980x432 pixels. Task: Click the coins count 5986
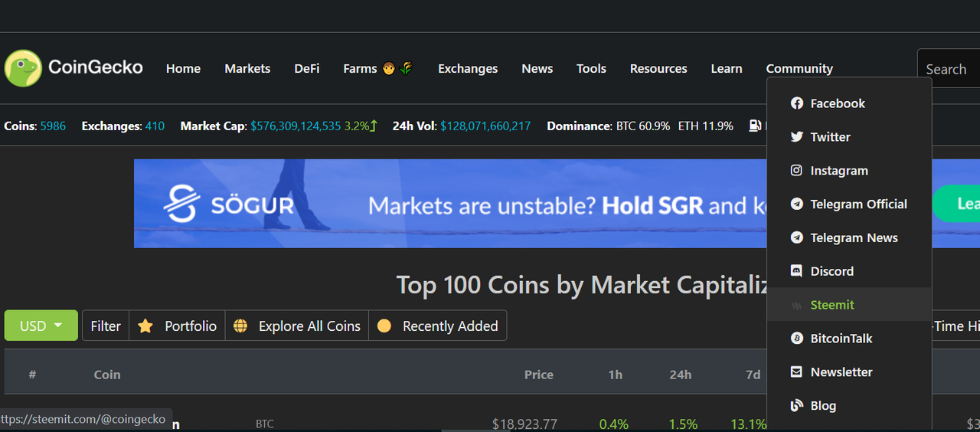(x=53, y=126)
